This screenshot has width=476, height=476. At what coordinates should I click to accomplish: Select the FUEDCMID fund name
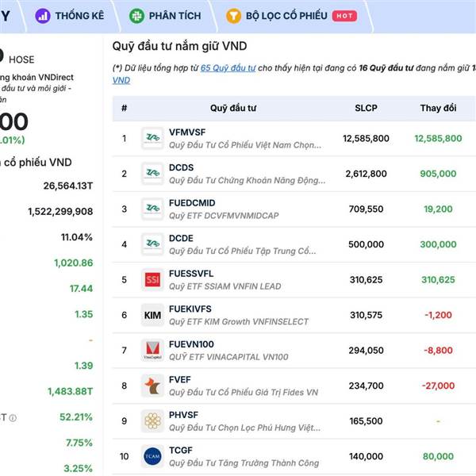tap(192, 203)
